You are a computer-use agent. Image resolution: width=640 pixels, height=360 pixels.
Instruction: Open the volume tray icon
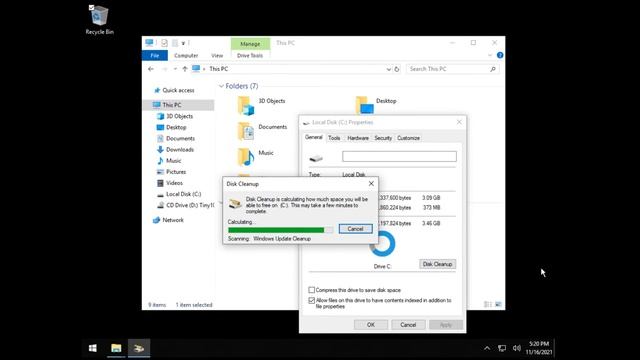coord(517,348)
